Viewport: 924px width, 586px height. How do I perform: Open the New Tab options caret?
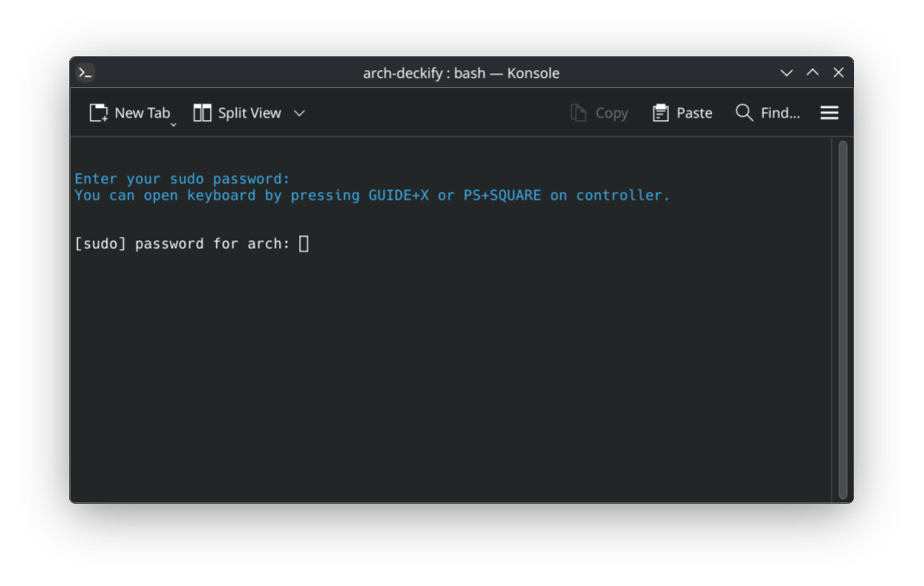click(x=173, y=124)
